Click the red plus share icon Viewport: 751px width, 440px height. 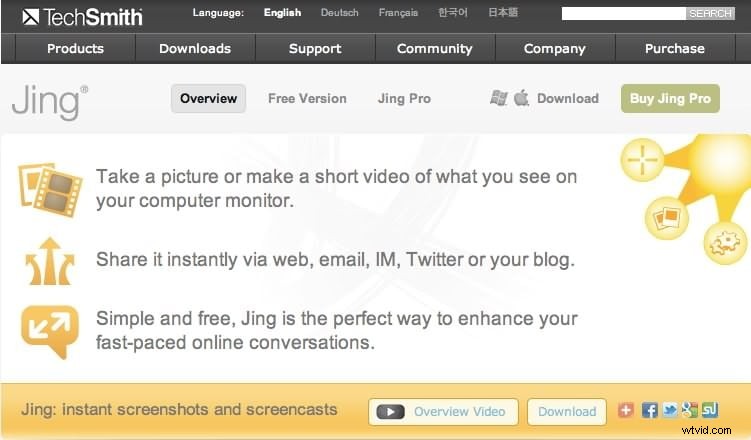click(x=626, y=410)
